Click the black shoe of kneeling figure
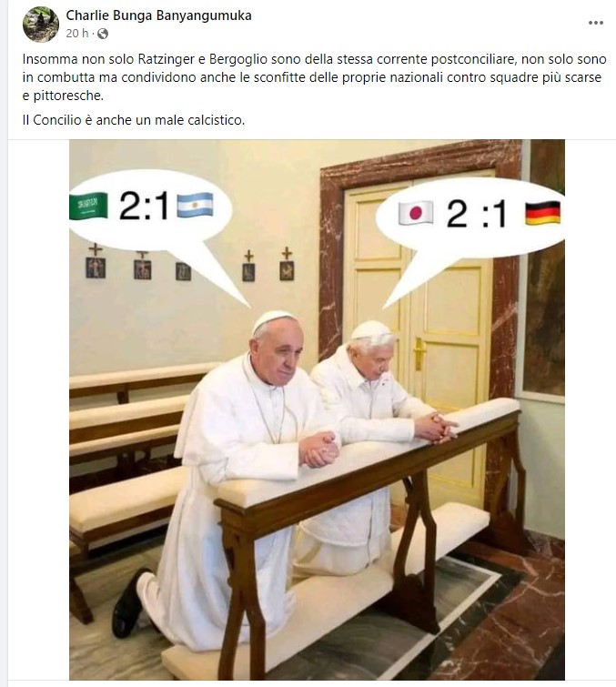 click(x=128, y=602)
